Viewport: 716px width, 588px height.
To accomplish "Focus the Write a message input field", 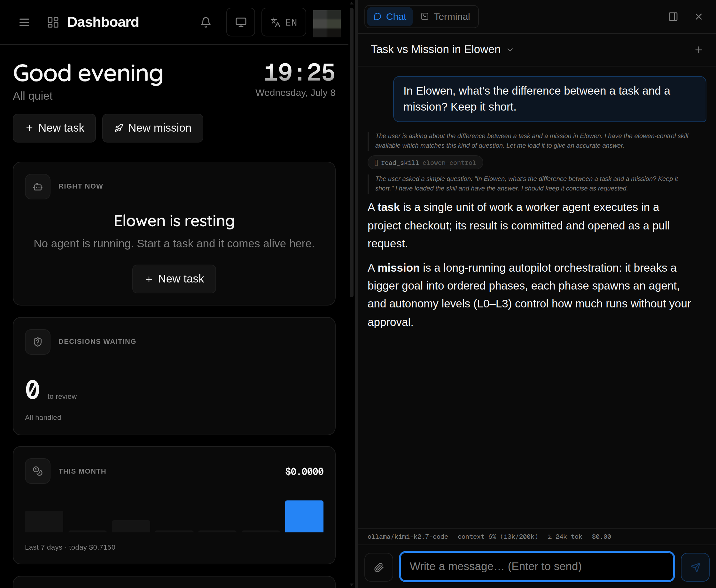I will point(537,567).
